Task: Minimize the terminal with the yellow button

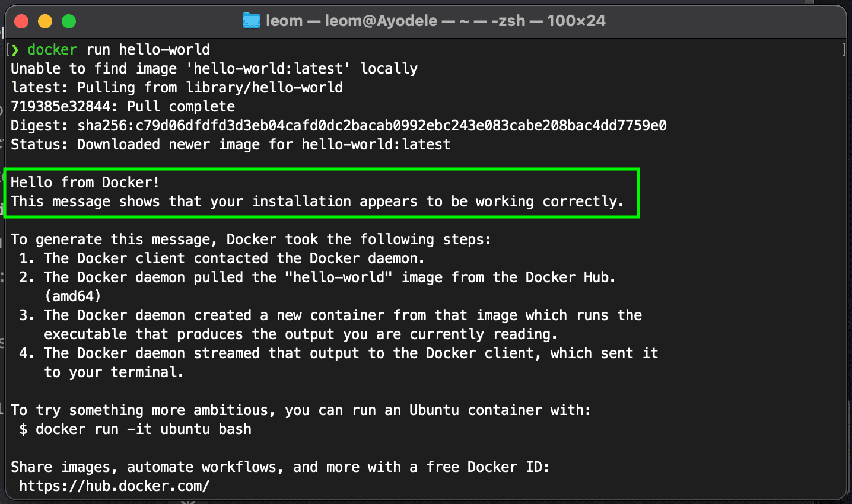Action: pos(45,21)
